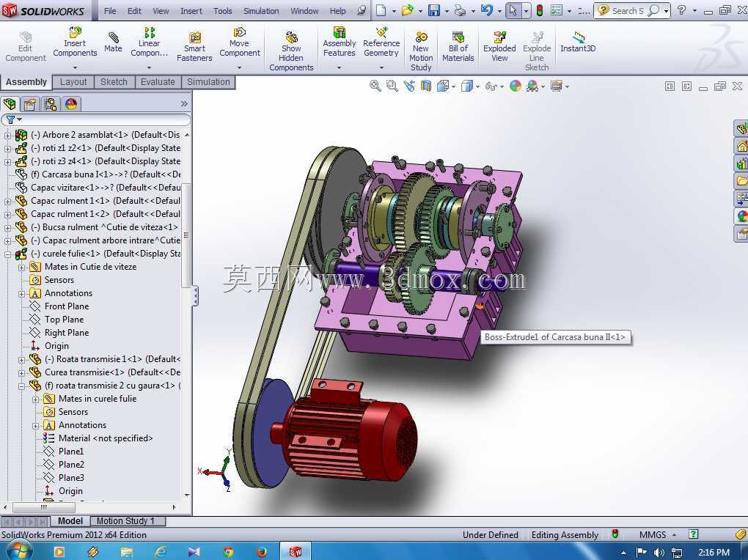This screenshot has height=560, width=748.
Task: Open the FeatureManager design tree tab
Action: tap(10, 104)
